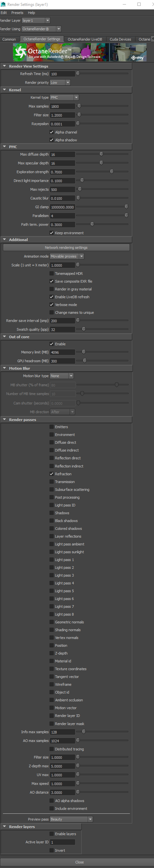Select the OctaneRender Settings tab
The width and height of the screenshot is (154, 868).
coord(42,39)
